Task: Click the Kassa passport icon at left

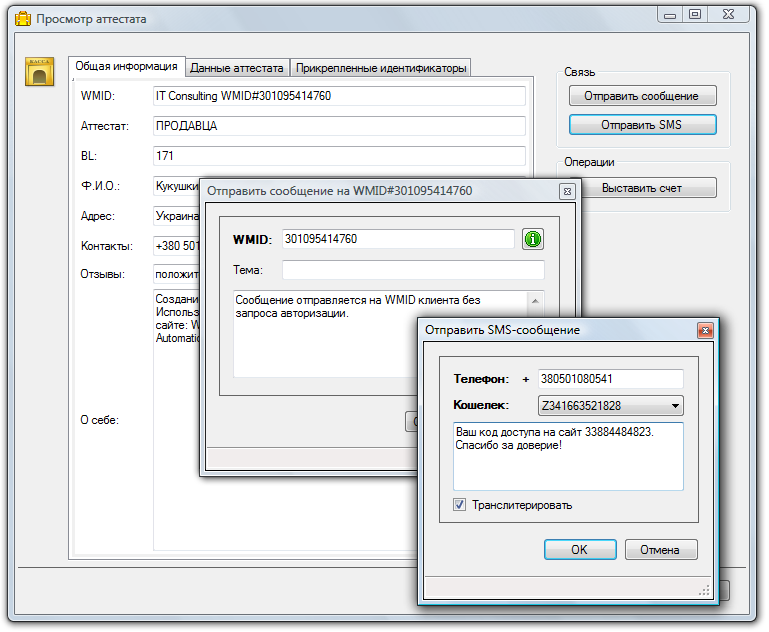Action: (x=39, y=73)
